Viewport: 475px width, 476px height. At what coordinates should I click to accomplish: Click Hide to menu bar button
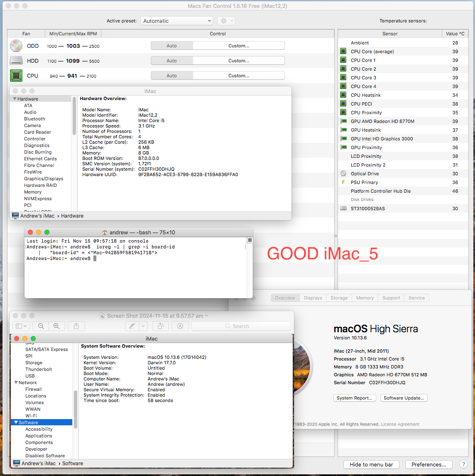tap(371, 464)
